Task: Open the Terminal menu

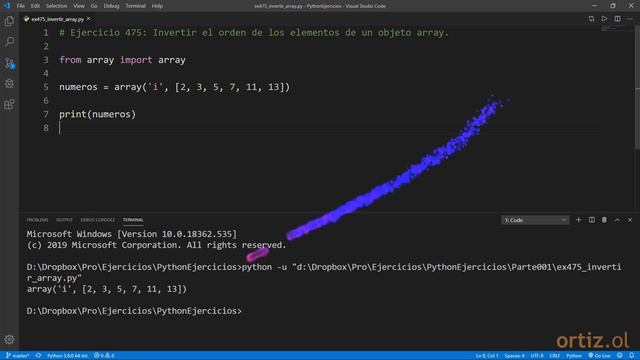Action: pos(135,6)
